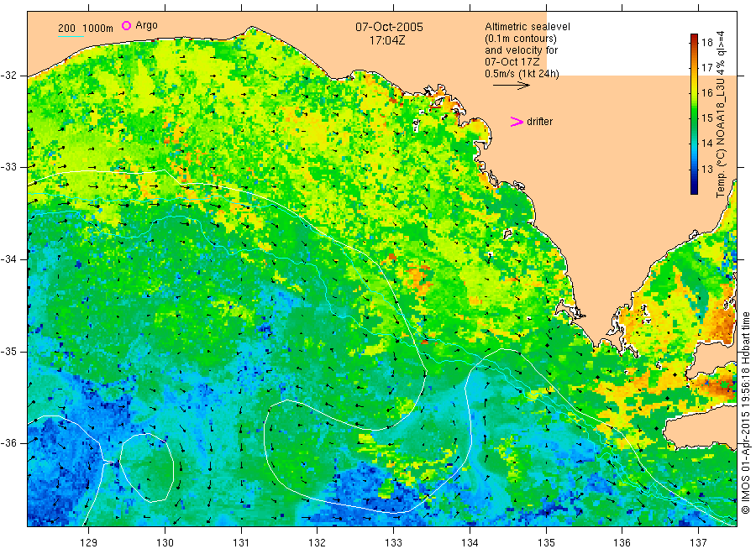The image size is (756, 554).
Task: Click longitude axis label 135
Action: point(546,543)
